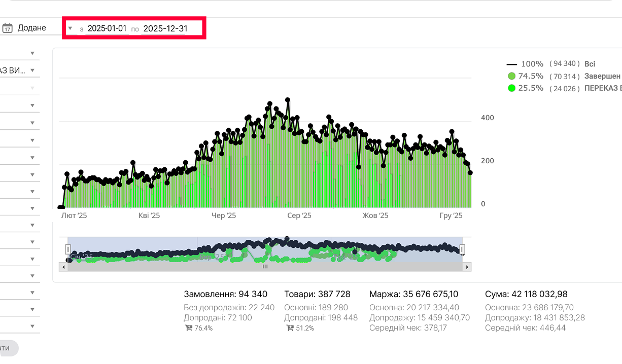Click the start date field 2025-01-01
This screenshot has width=622, height=364.
click(107, 28)
